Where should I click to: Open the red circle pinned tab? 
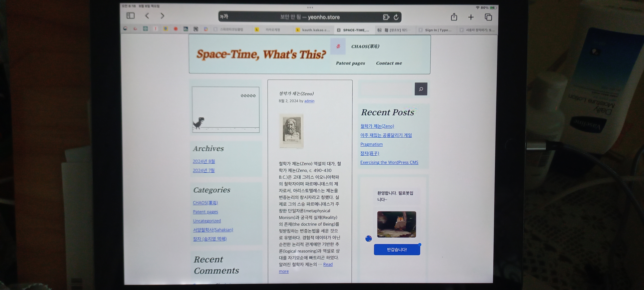point(176,29)
